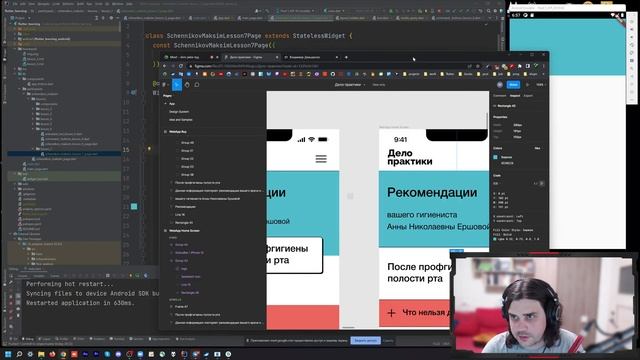The image size is (640, 360).
Task: Open Chrome from the taskbar
Action: (x=63, y=354)
